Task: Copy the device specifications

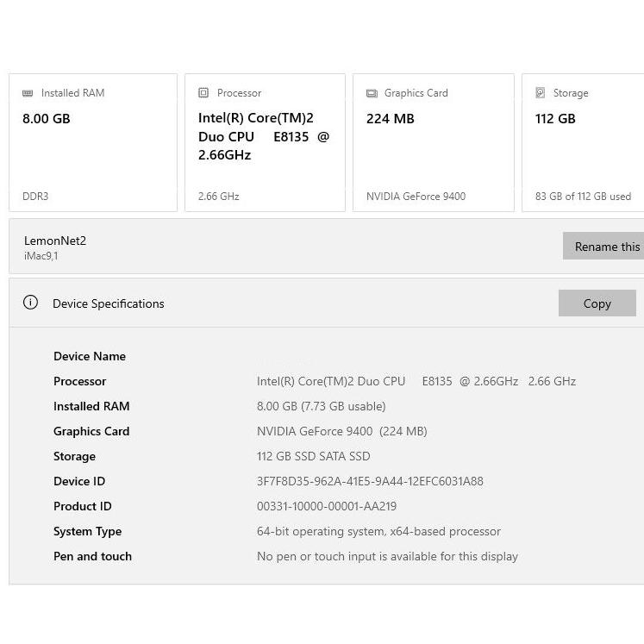Action: click(597, 303)
